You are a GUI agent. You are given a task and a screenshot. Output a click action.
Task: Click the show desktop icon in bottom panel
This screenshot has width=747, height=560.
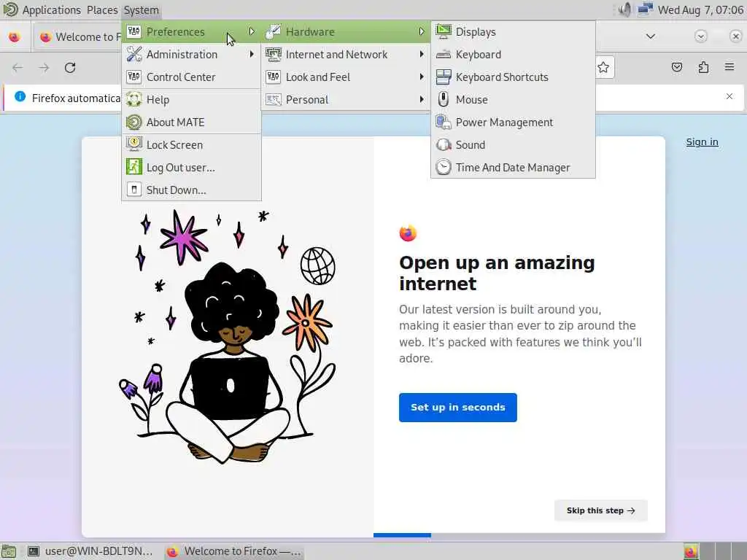click(9, 551)
